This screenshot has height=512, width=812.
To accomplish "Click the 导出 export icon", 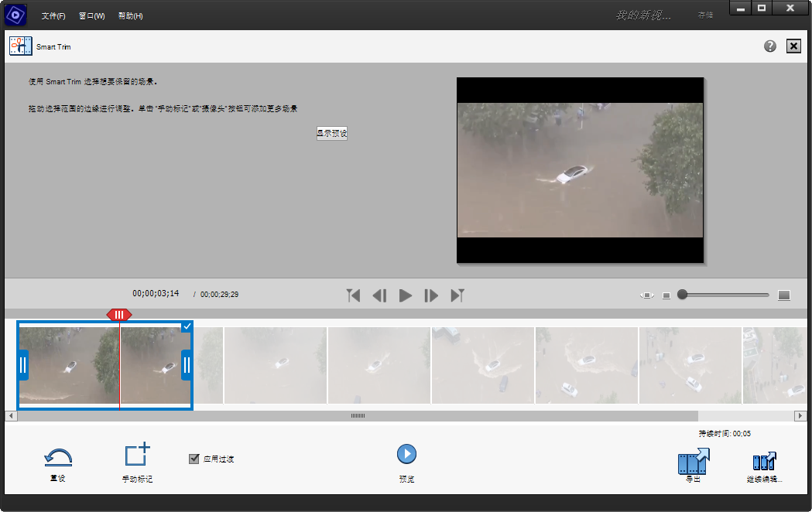I will [693, 462].
